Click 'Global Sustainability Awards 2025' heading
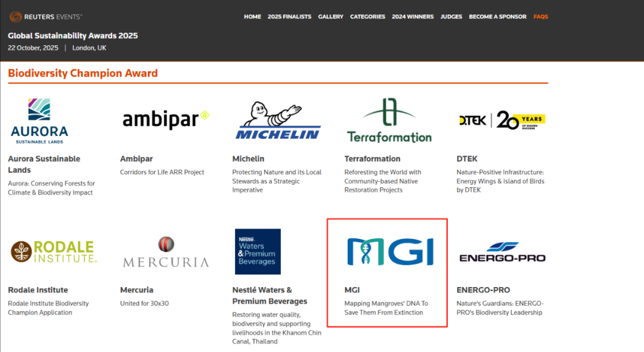This screenshot has width=644, height=352. click(73, 36)
